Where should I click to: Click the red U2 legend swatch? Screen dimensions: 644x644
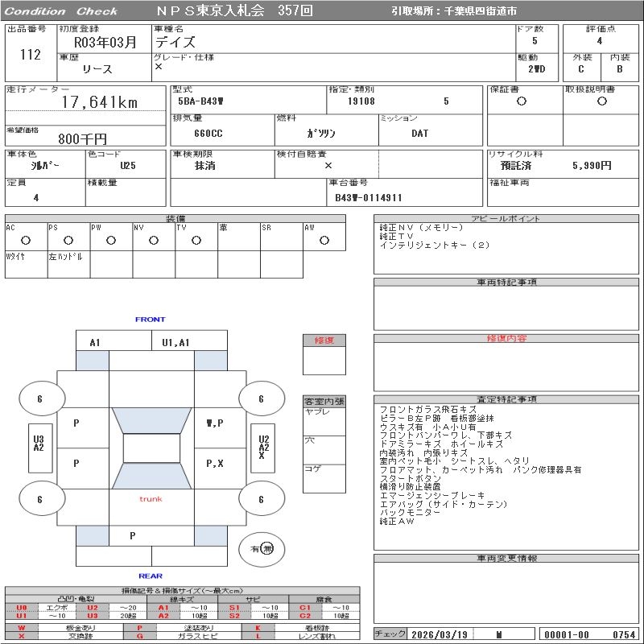tap(93, 608)
